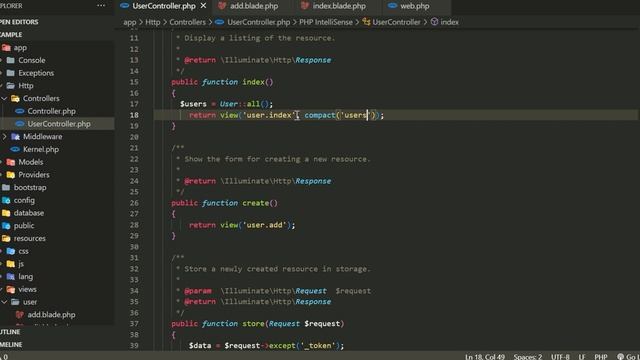Expand the js folder
640x360 pixels.
tap(21, 264)
